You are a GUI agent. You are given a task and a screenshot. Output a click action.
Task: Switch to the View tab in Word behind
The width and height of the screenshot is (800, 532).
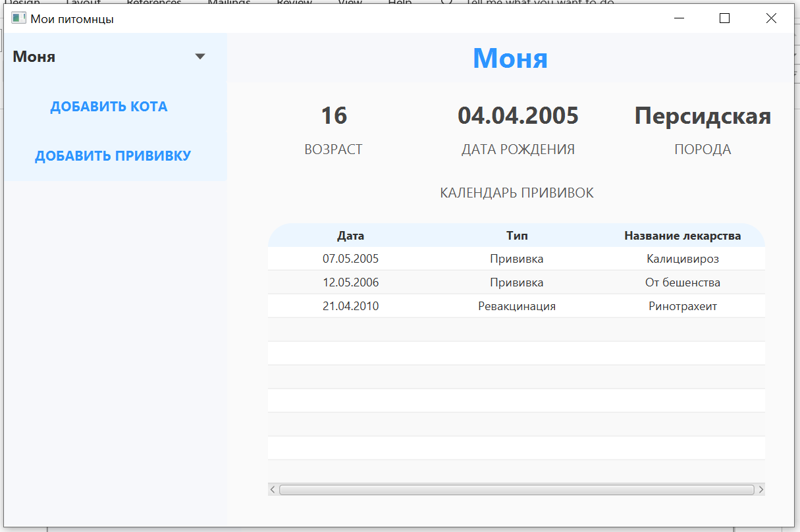click(350, 3)
